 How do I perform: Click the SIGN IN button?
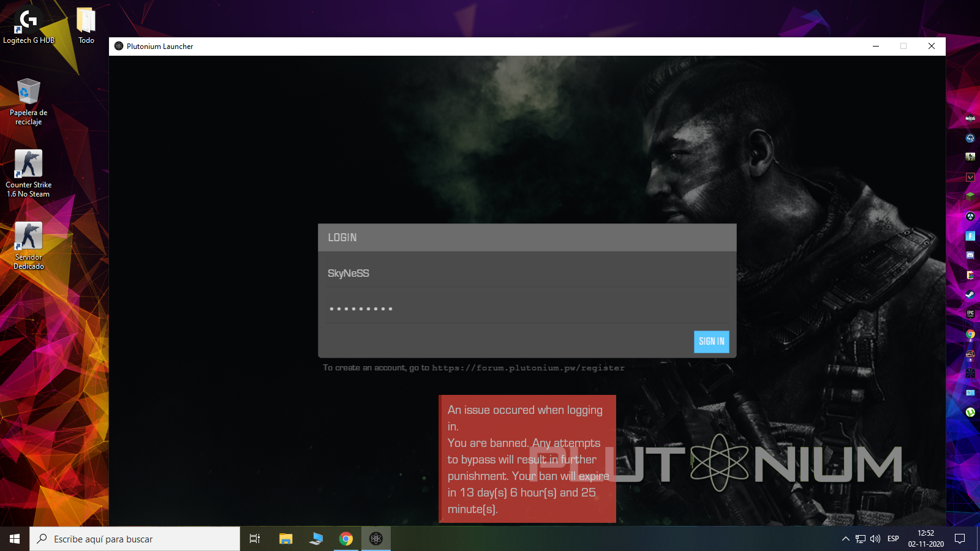click(x=711, y=342)
